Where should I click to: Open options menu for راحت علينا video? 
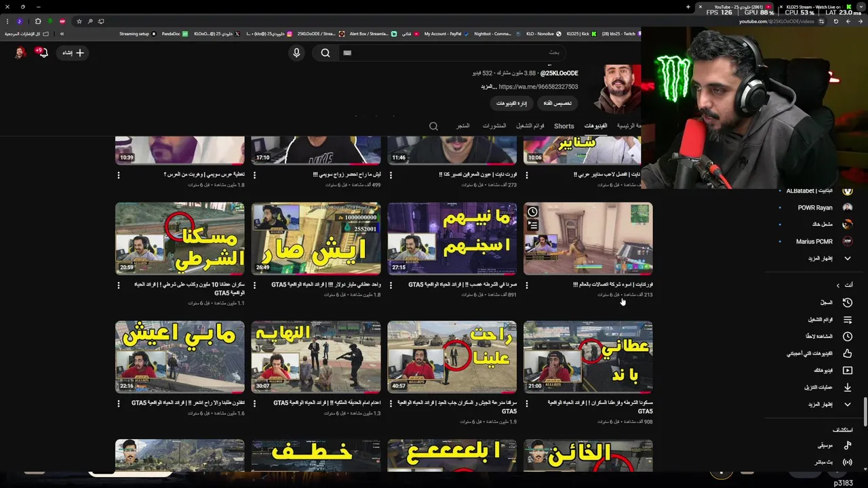pos(391,403)
